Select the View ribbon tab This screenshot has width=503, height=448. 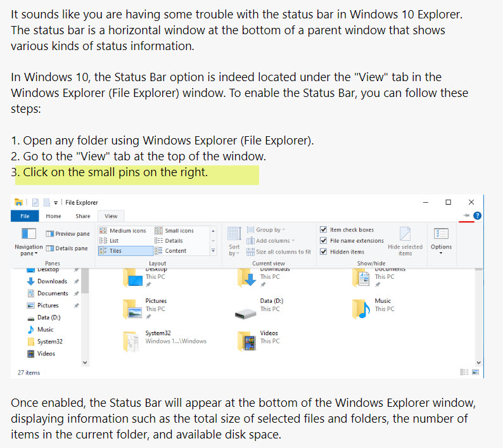pyautogui.click(x=111, y=216)
